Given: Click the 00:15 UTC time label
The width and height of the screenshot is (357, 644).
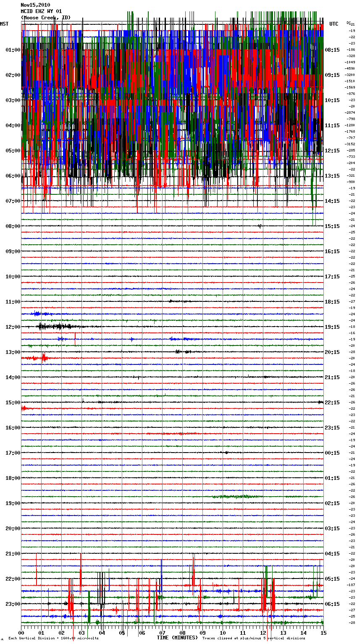Looking at the screenshot, I should coord(332,453).
